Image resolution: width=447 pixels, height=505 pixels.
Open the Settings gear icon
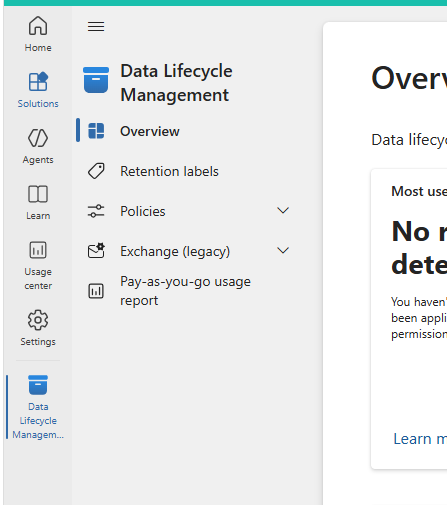point(38,320)
